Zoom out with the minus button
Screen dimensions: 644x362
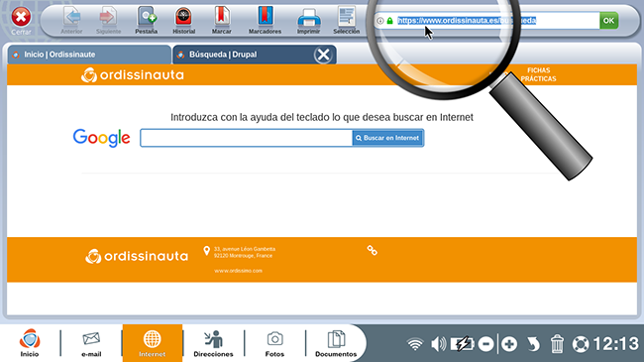click(485, 344)
